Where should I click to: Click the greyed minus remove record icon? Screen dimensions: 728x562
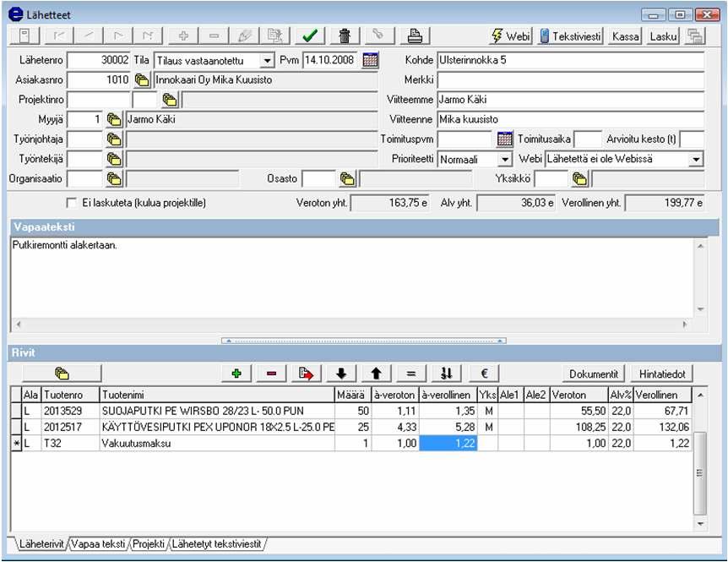pyautogui.click(x=214, y=35)
